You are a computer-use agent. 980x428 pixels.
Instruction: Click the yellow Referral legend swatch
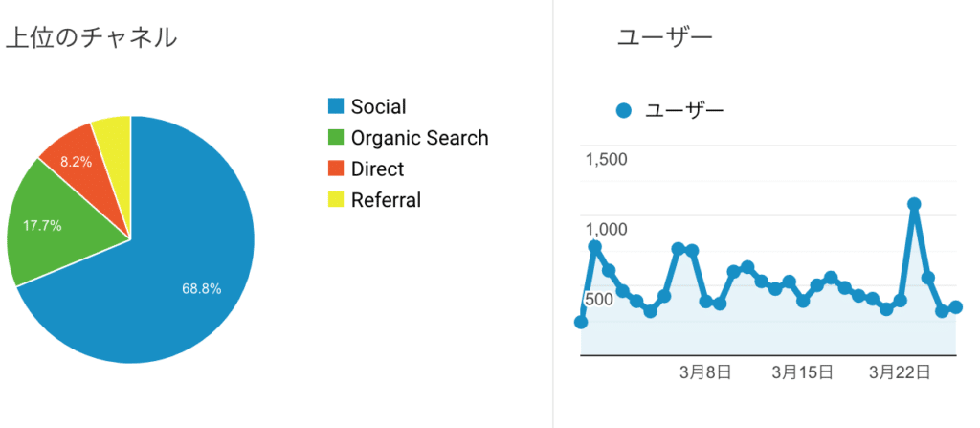[336, 200]
